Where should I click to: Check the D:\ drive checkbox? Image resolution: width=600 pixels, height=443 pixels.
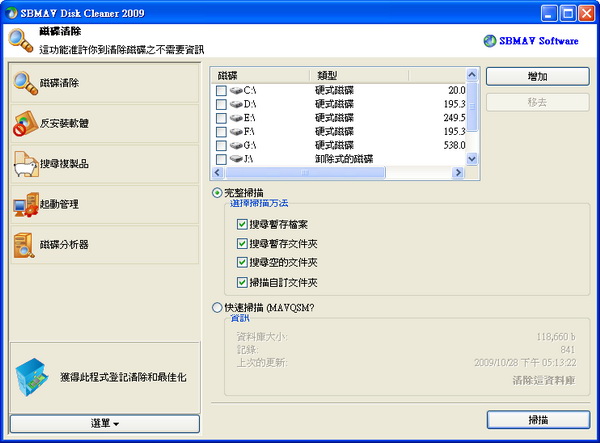[x=221, y=105]
